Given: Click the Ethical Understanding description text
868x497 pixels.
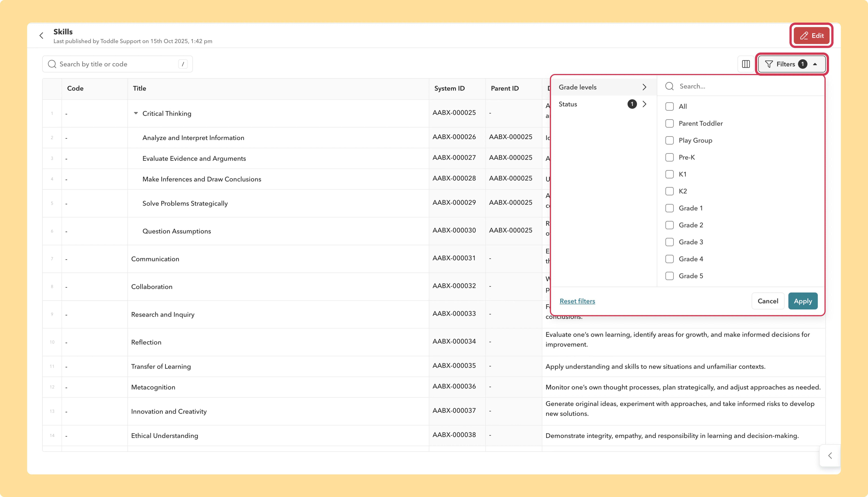Looking at the screenshot, I should (x=672, y=436).
